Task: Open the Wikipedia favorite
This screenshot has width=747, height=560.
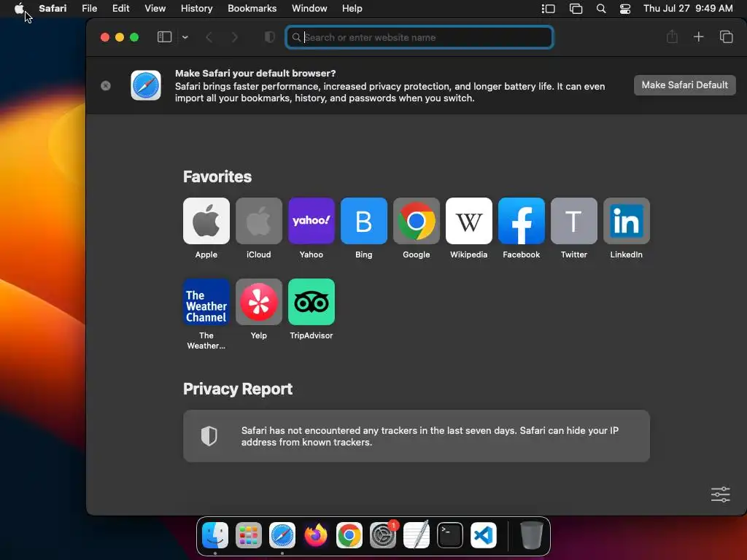Action: (469, 221)
